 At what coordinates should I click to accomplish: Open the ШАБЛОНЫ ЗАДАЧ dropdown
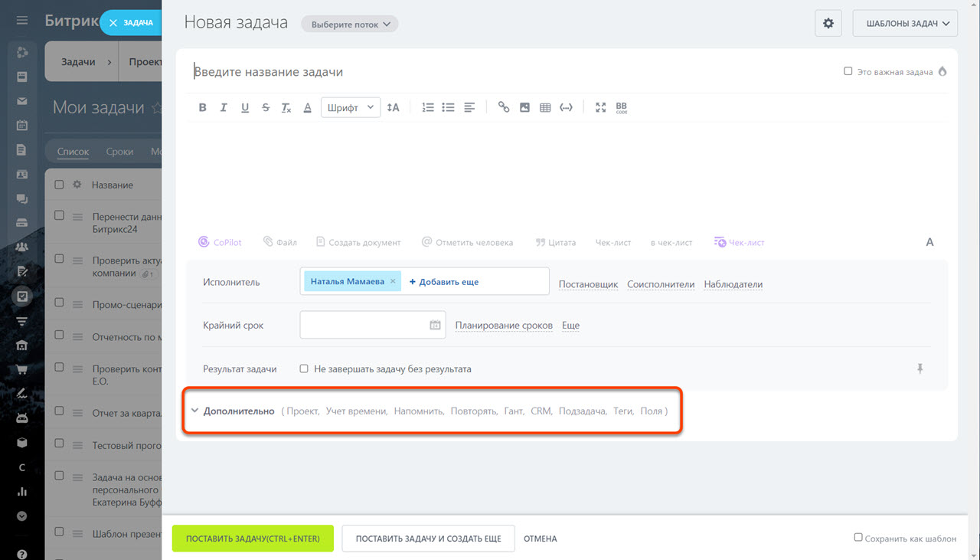[x=905, y=24]
